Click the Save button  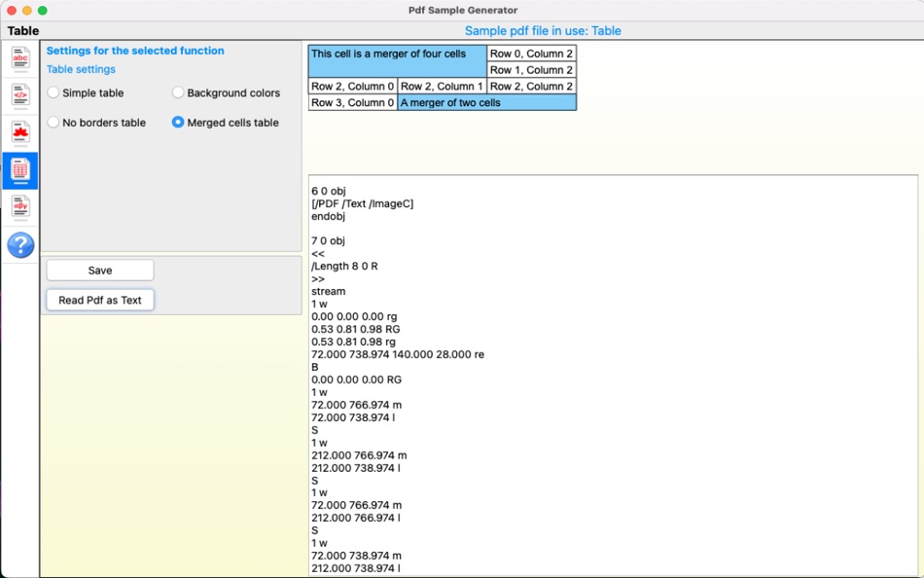pyautogui.click(x=99, y=270)
